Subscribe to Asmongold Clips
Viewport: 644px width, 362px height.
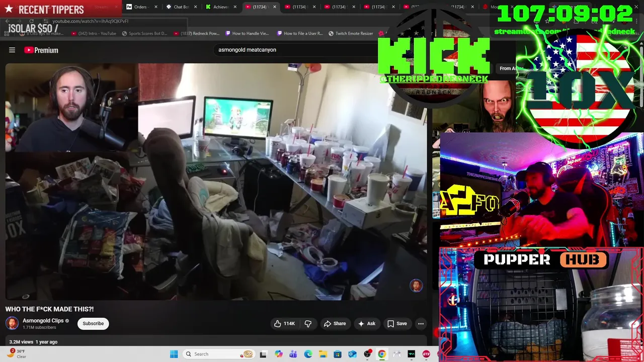pyautogui.click(x=93, y=323)
